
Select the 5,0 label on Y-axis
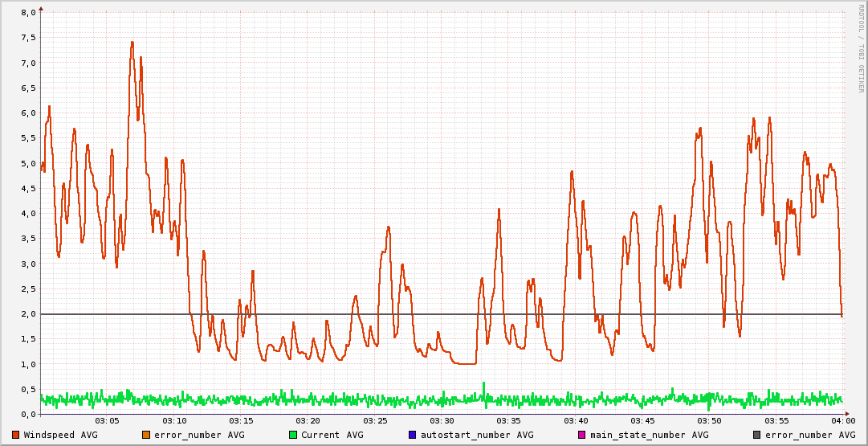(x=28, y=163)
